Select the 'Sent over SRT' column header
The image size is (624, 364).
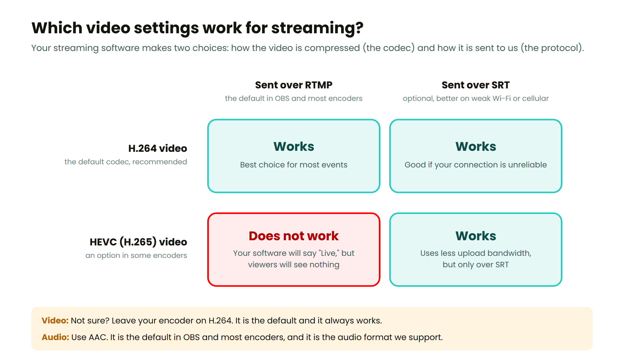[x=476, y=85]
